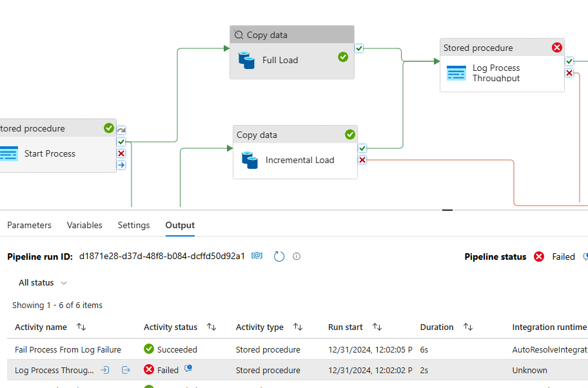588x388 pixels.
Task: Click the failure connector on Incremental Load
Action: click(362, 160)
